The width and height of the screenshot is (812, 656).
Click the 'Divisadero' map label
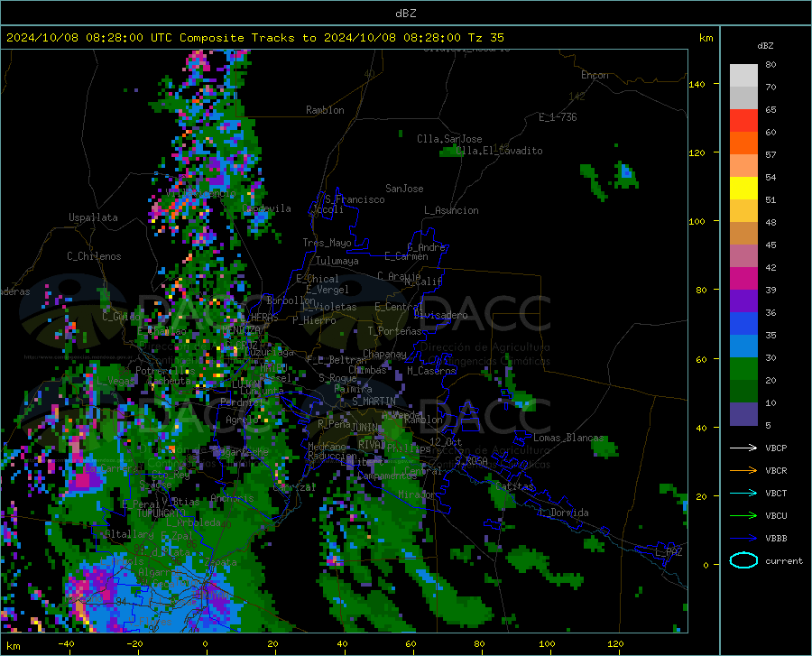pos(440,315)
